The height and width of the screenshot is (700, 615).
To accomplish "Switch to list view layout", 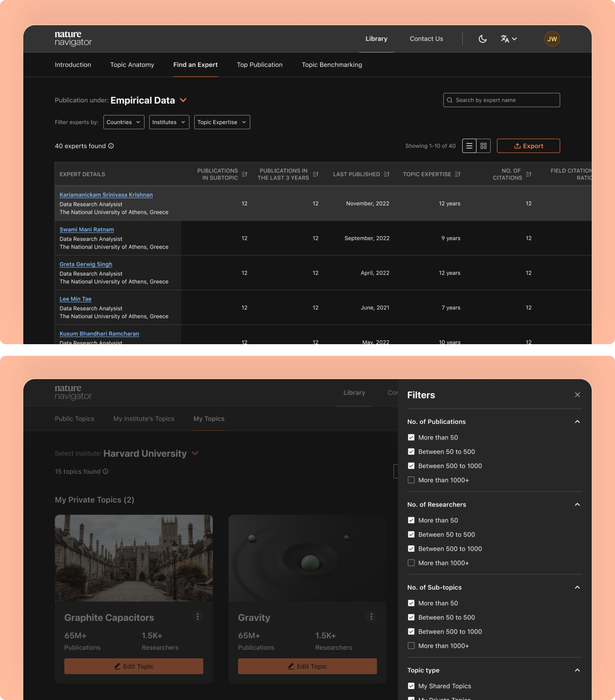I will point(469,146).
